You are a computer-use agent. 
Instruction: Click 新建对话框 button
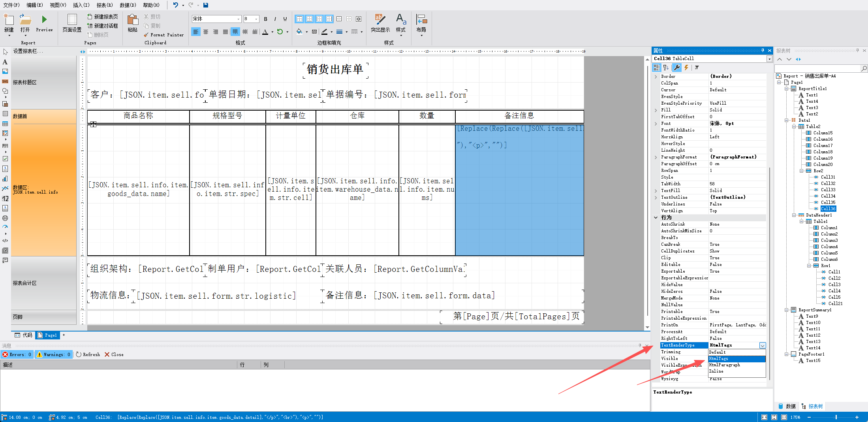coord(102,26)
